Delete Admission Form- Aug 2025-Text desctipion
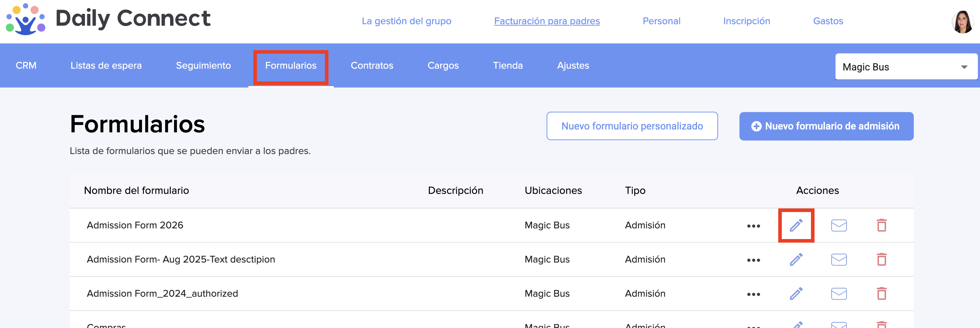Image resolution: width=980 pixels, height=328 pixels. 881,259
